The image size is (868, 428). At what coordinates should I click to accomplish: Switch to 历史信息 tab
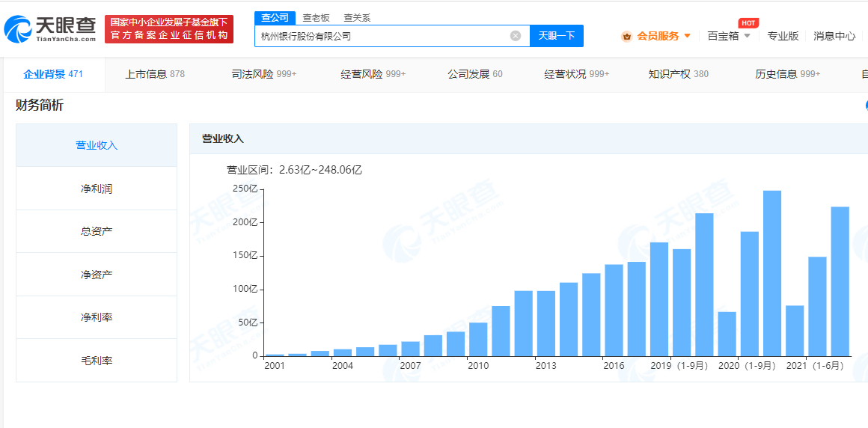click(788, 73)
